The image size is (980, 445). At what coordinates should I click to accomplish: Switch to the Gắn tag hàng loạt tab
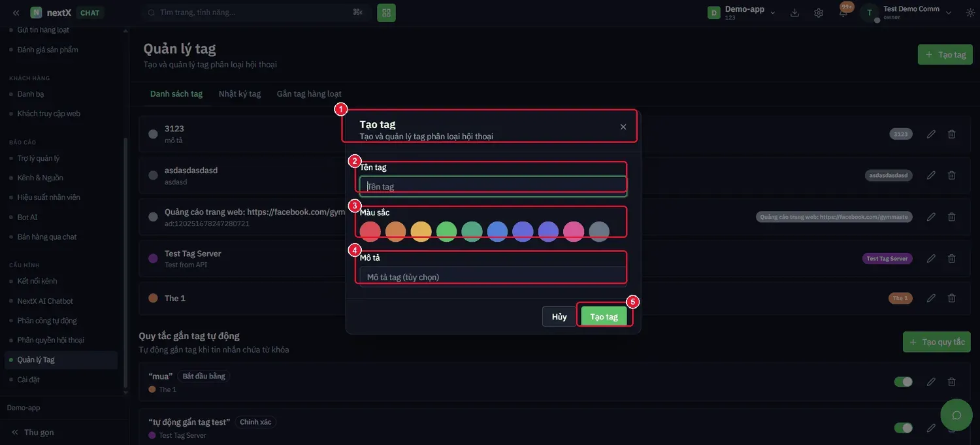309,94
